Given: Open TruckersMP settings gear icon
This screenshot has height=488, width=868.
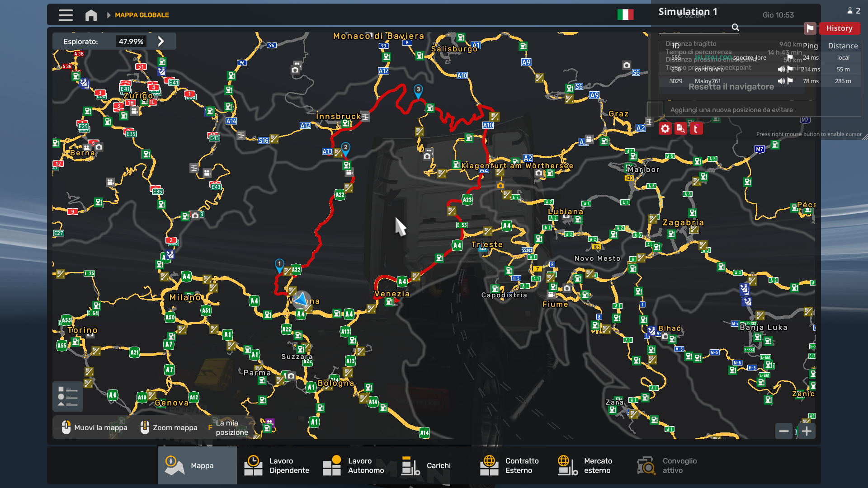Looking at the screenshot, I should click(x=665, y=129).
